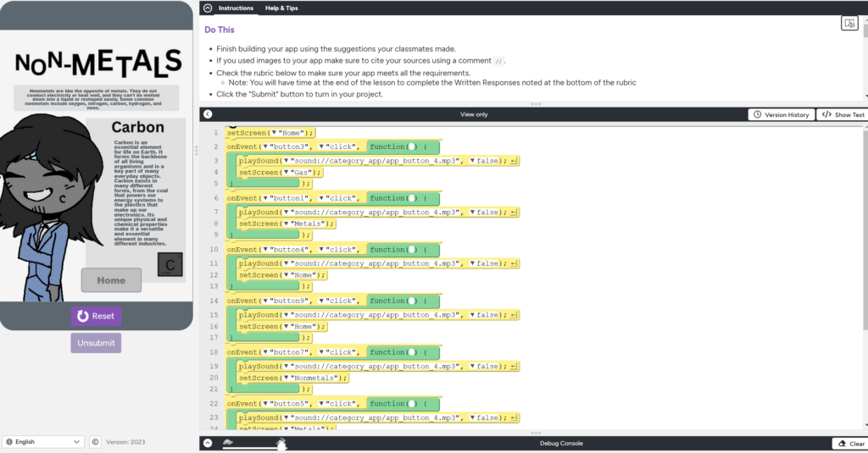Image resolution: width=868 pixels, height=453 pixels.
Task: Collapse the code workspace with left arrow icon
Action: [208, 114]
